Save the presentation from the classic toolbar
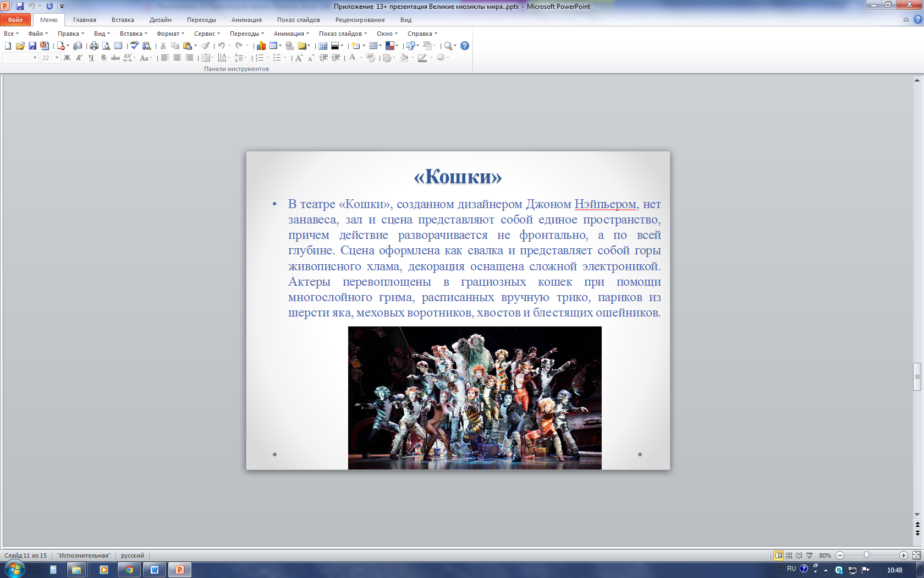The height and width of the screenshot is (578, 924). pyautogui.click(x=32, y=46)
